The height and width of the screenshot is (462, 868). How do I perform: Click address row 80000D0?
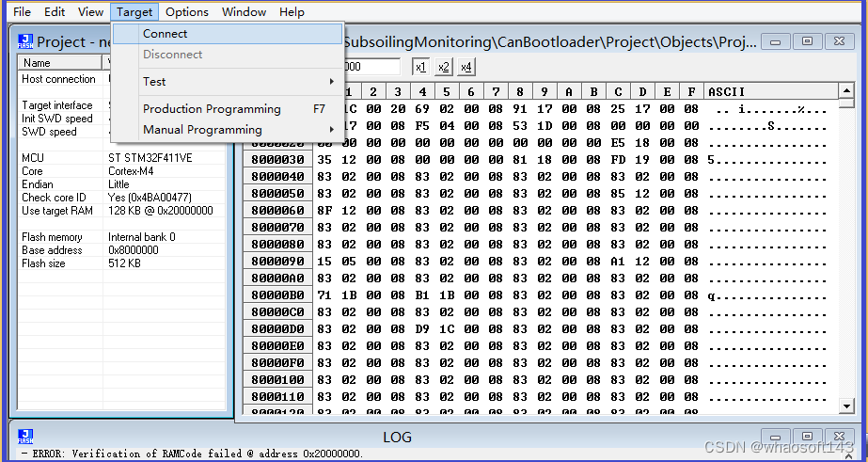(x=278, y=329)
